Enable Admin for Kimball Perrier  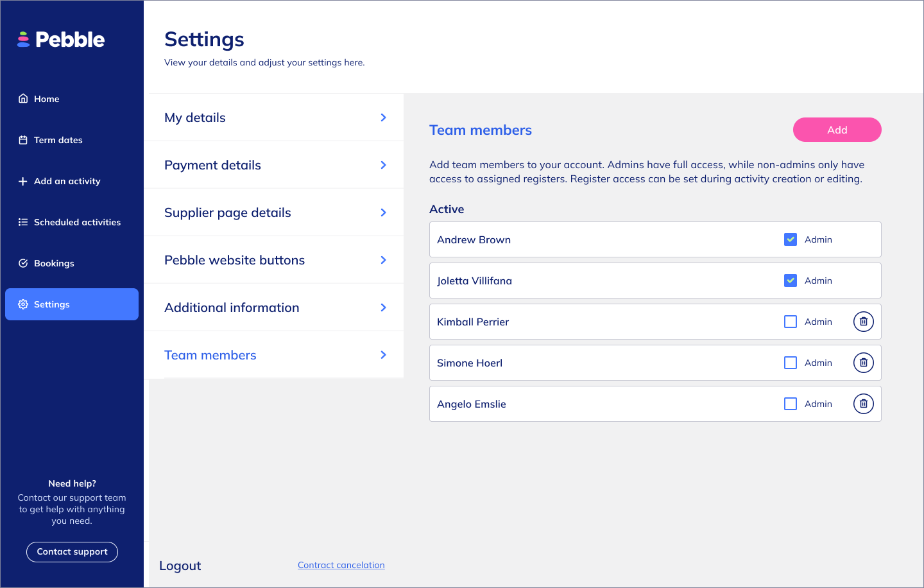(x=791, y=322)
